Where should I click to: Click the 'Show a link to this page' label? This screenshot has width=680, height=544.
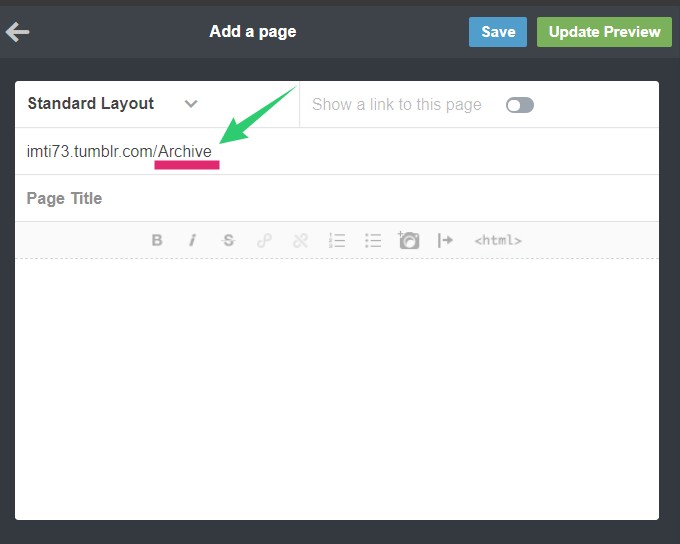point(397,105)
